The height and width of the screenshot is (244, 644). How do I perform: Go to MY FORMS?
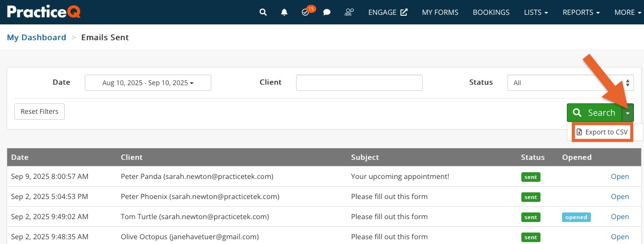[x=440, y=12]
